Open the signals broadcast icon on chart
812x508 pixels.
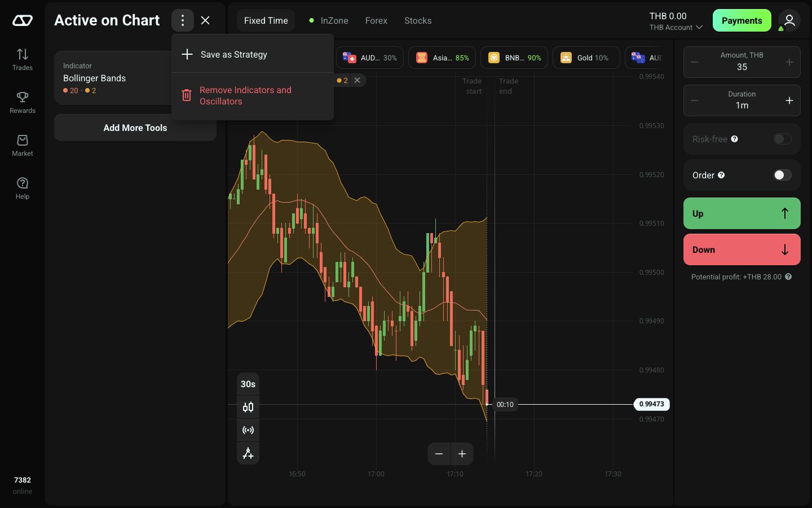tap(248, 430)
